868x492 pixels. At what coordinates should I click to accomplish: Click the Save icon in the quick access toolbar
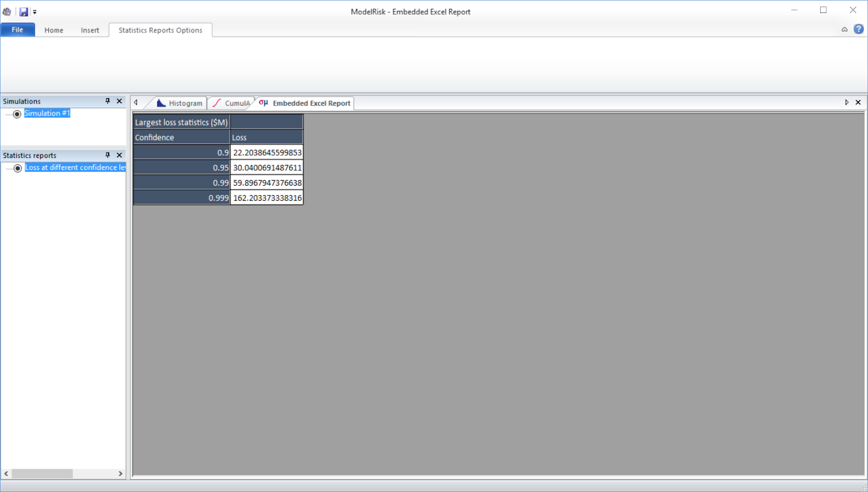23,11
